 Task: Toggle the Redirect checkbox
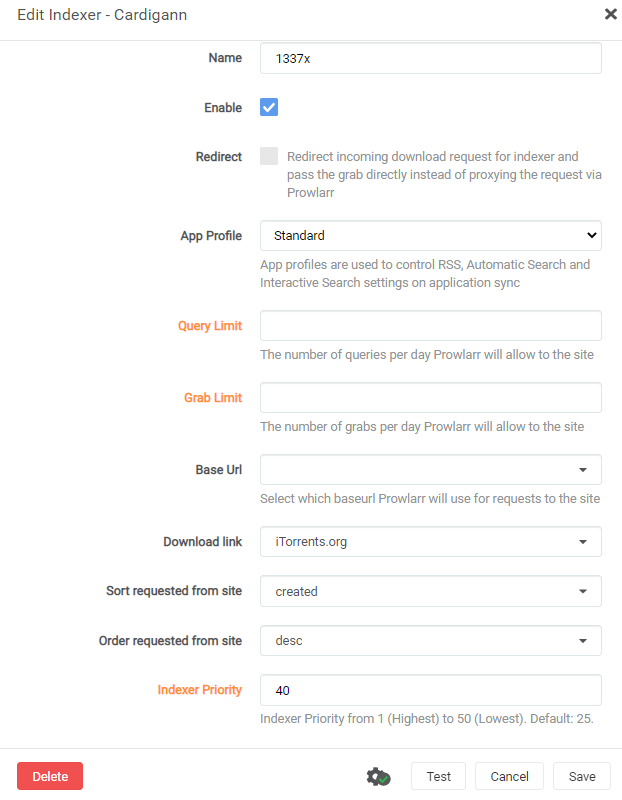point(269,156)
